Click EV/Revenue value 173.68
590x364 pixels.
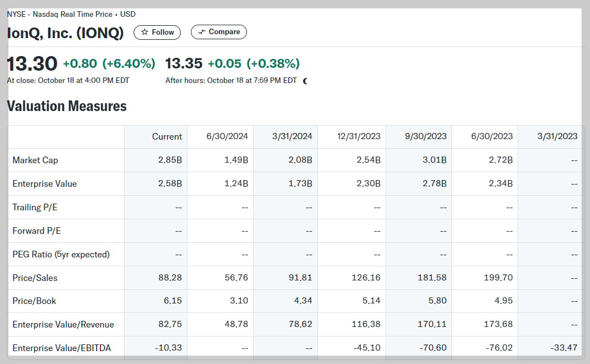[498, 324]
